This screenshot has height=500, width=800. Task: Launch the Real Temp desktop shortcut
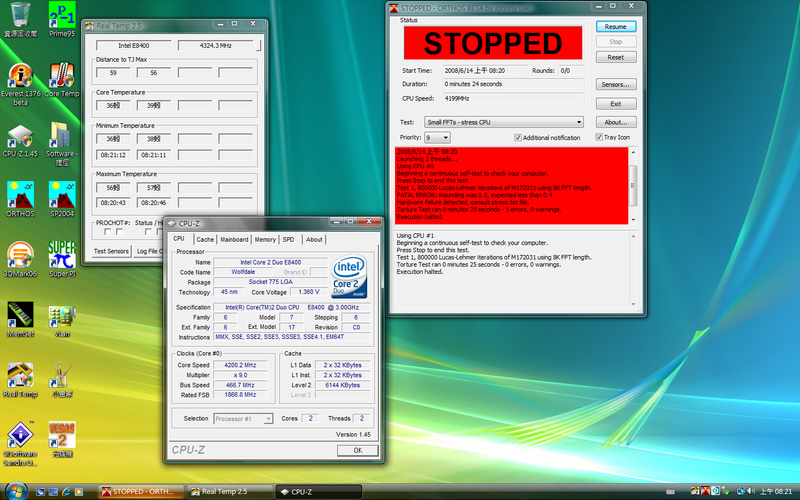(20, 380)
